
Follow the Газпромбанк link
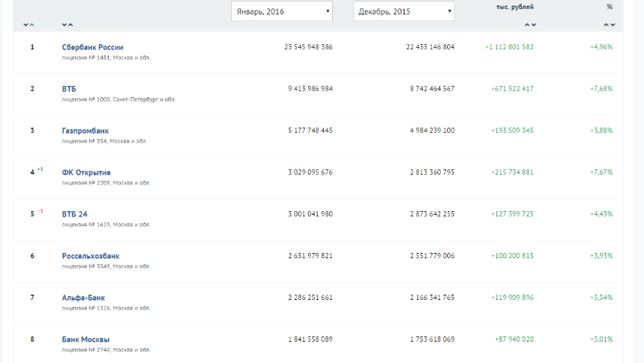[85, 131]
